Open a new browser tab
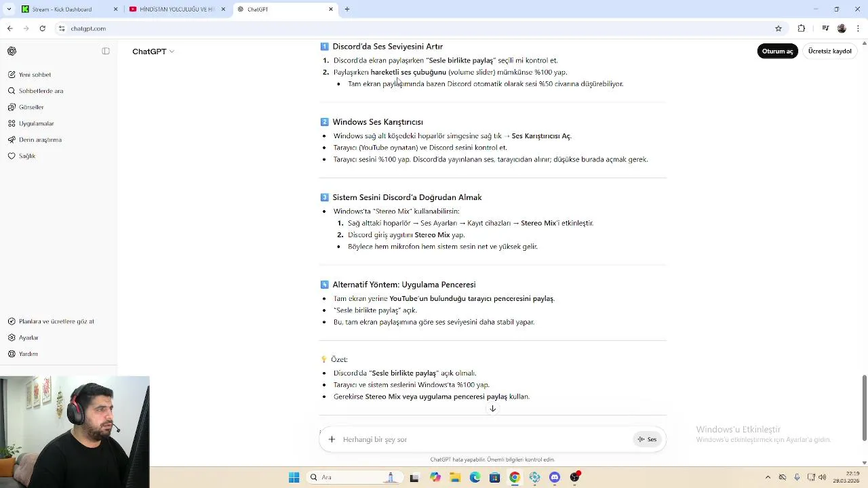The image size is (868, 488). pos(347,9)
